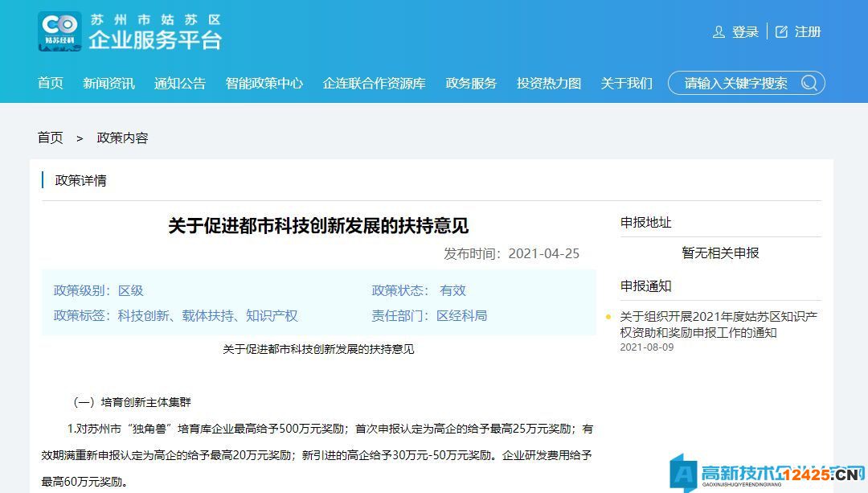Image resolution: width=868 pixels, height=493 pixels.
Task: Switch to 新闻资讯 navigation item
Action: [108, 82]
